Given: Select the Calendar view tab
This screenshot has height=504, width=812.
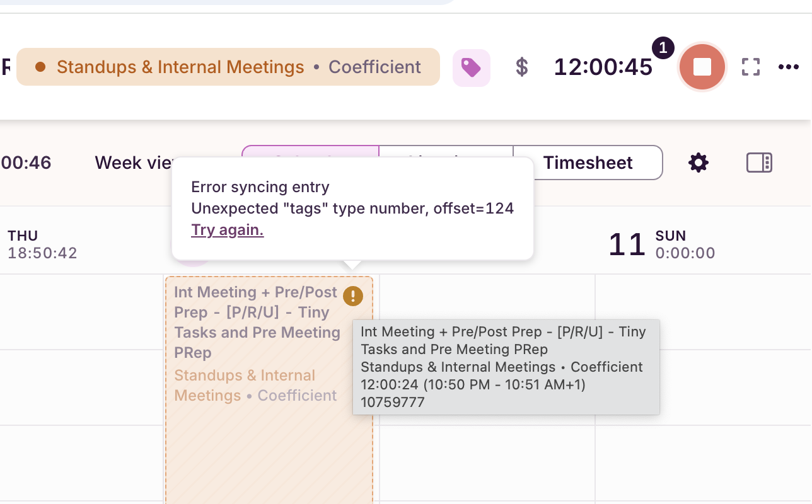Looking at the screenshot, I should coord(310,151).
